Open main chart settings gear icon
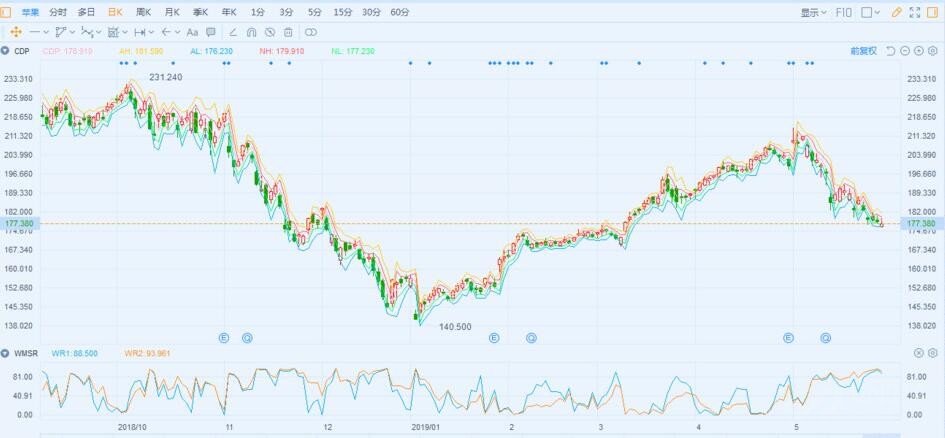The width and height of the screenshot is (945, 438). [932, 51]
